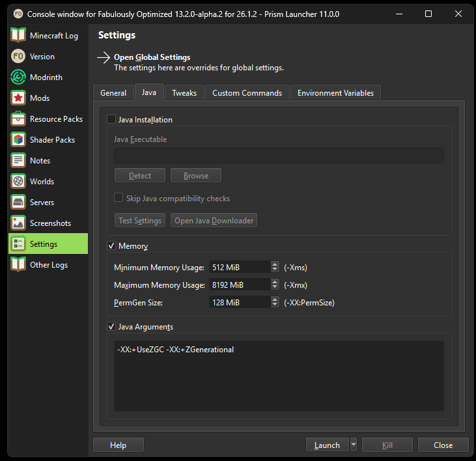
Task: Click the Prism Launcher title bar icon
Action: tap(18, 14)
